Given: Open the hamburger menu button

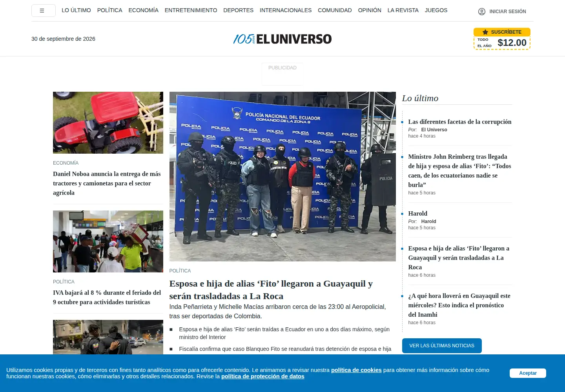Looking at the screenshot, I should pos(43,11).
